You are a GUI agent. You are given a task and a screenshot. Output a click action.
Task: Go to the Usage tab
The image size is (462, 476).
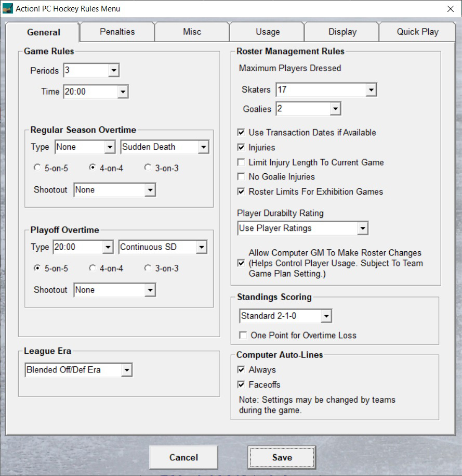tap(267, 32)
